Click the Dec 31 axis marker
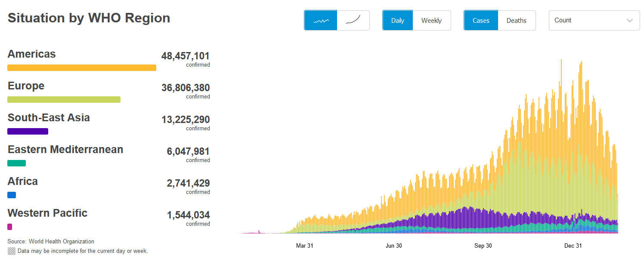This screenshot has width=644, height=261. pyautogui.click(x=573, y=246)
